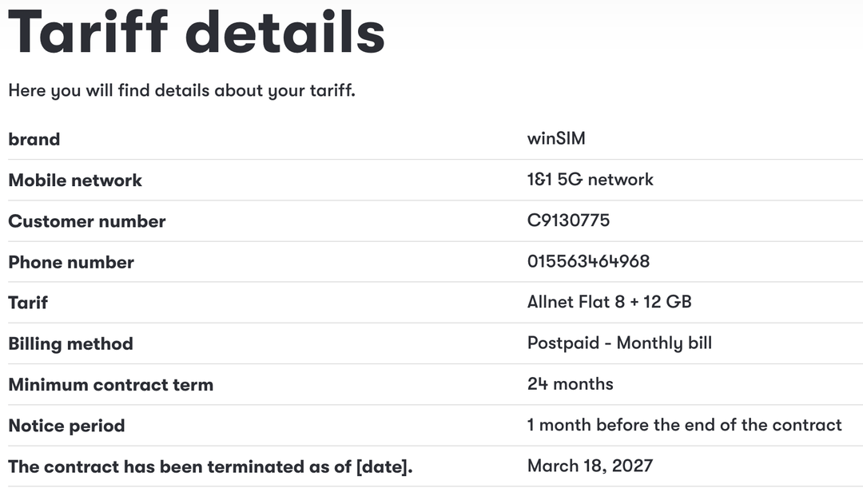This screenshot has width=863, height=504.
Task: Click the "Tariff details" page heading
Action: point(197,32)
